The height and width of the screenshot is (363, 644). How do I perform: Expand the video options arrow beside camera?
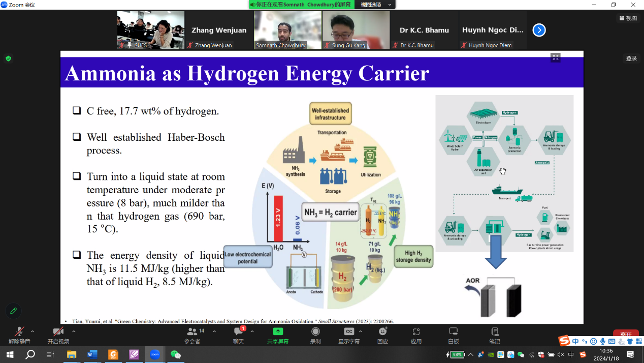tap(74, 331)
